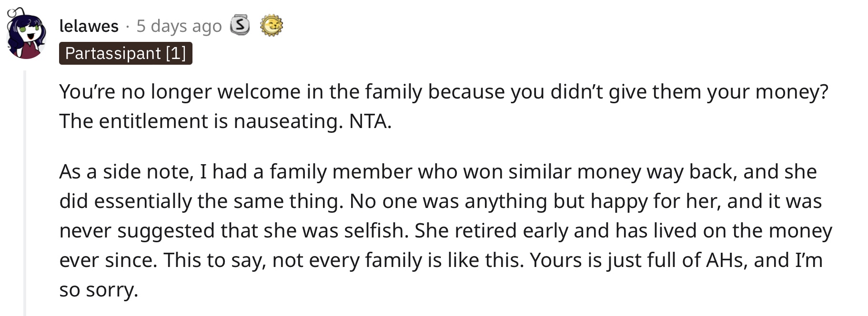Click the word 'NTA.' in the comment
868x316 pixels.
[370, 121]
